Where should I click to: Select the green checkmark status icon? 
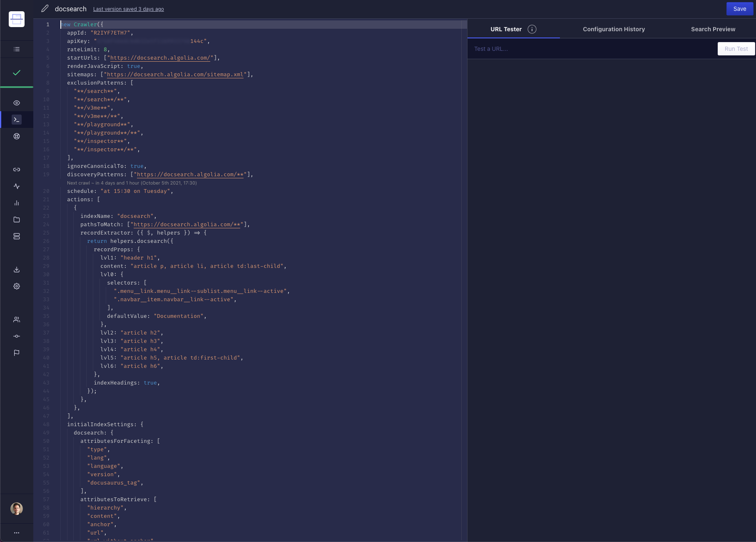tap(17, 72)
